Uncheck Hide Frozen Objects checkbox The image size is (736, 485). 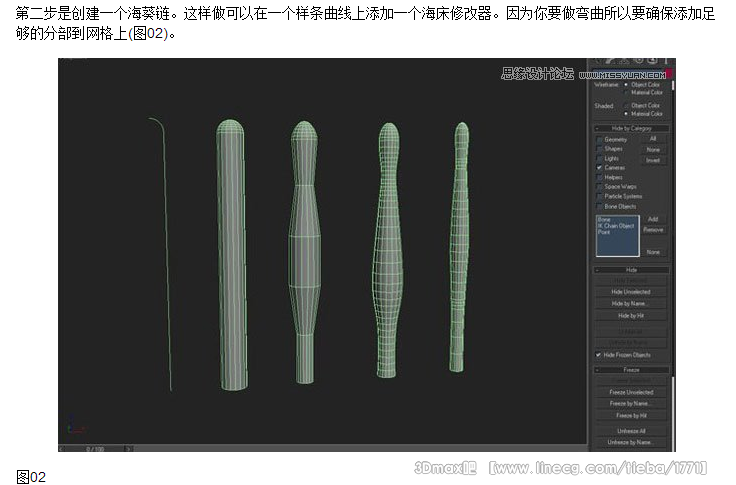(598, 355)
